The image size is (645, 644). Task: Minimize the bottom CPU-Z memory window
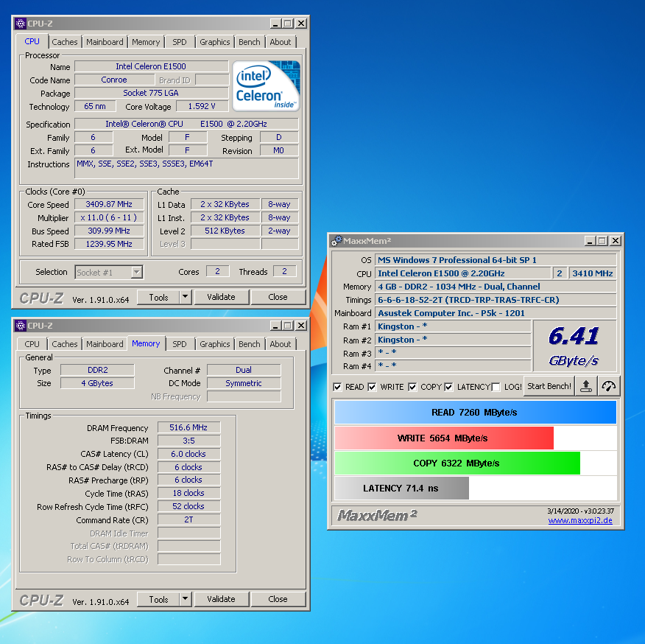[x=275, y=326]
